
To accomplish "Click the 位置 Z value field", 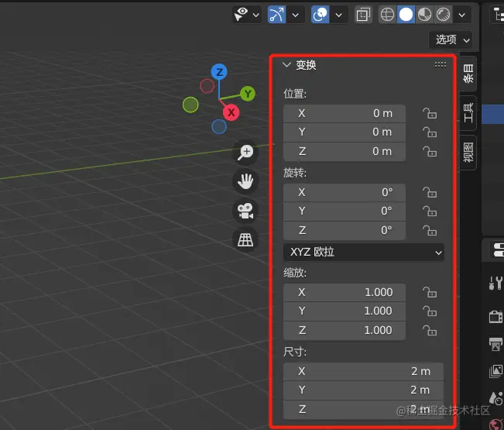I will point(345,152).
